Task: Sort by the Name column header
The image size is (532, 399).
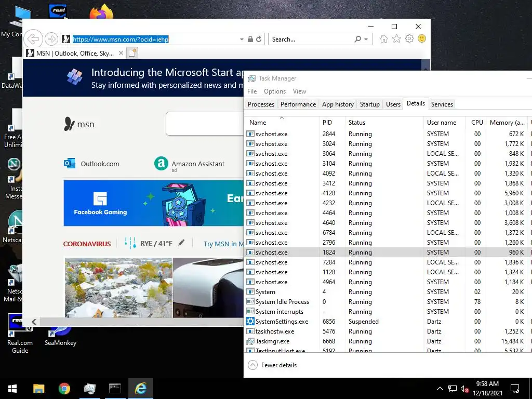Action: click(282, 123)
